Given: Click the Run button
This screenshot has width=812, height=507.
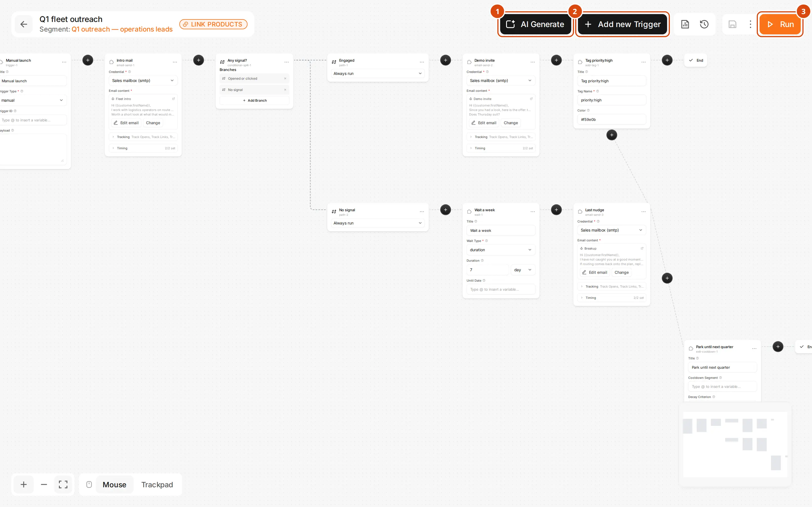Looking at the screenshot, I should pos(780,24).
